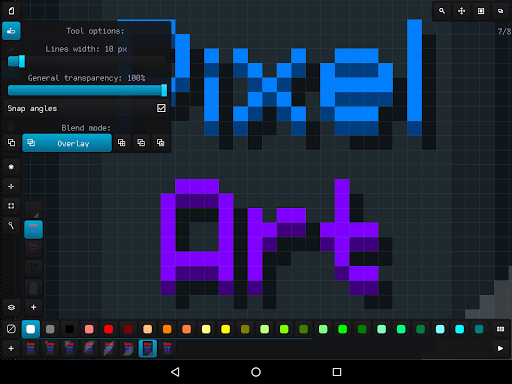Add a new animation frame
This screenshot has height=384, width=512.
11,348
